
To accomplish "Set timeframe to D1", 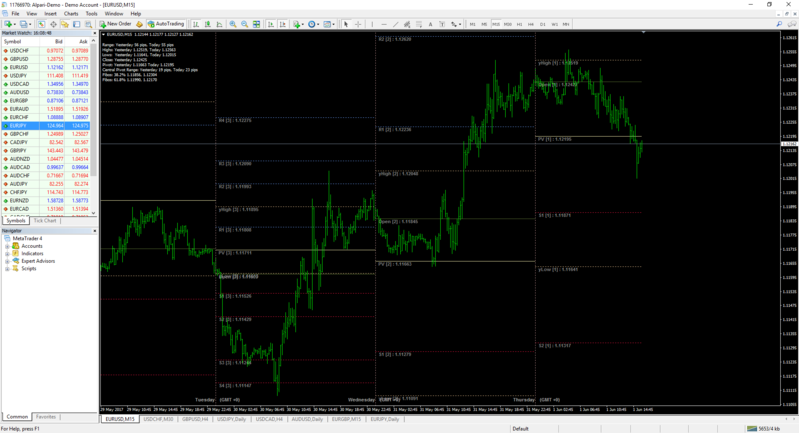I will 543,24.
